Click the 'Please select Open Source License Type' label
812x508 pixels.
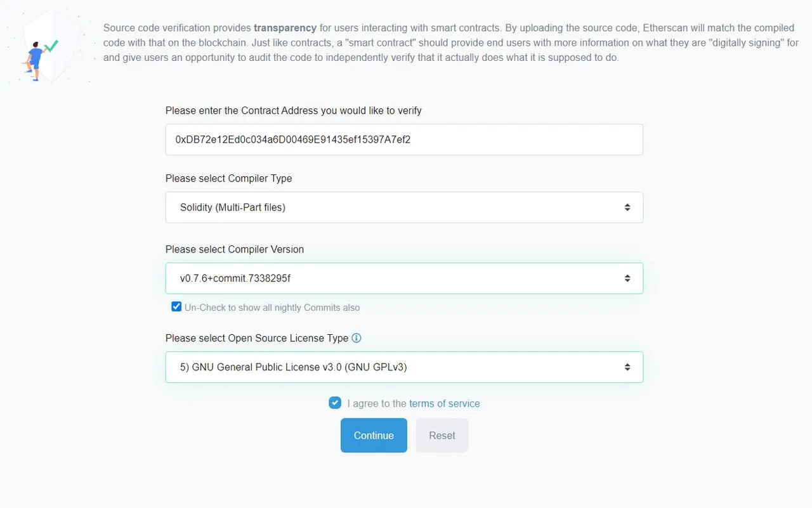tap(257, 338)
